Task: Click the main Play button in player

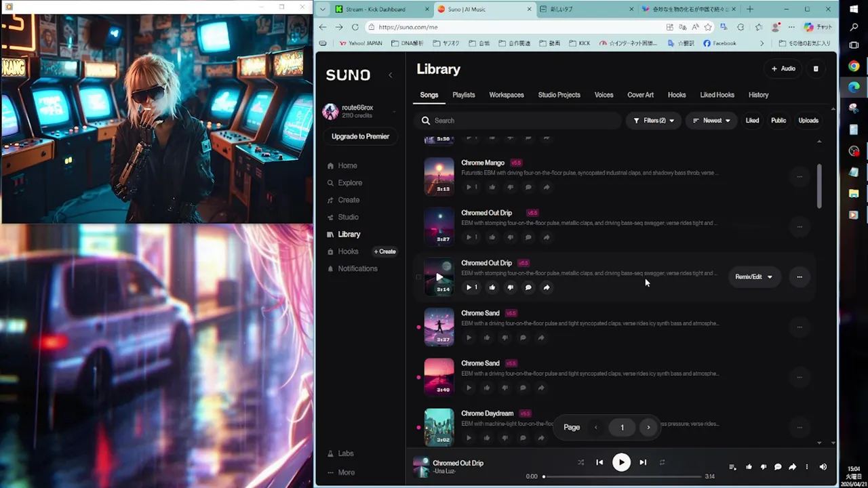Action: 621,462
